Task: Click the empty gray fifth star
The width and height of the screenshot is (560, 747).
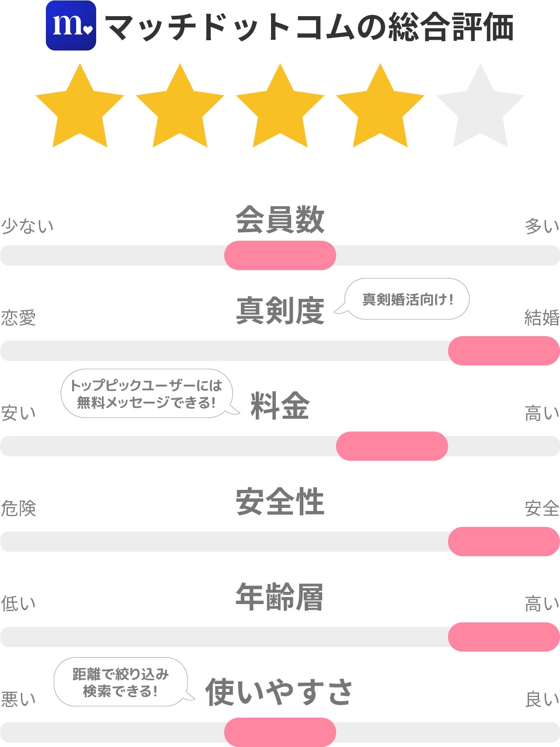Action: (x=480, y=106)
